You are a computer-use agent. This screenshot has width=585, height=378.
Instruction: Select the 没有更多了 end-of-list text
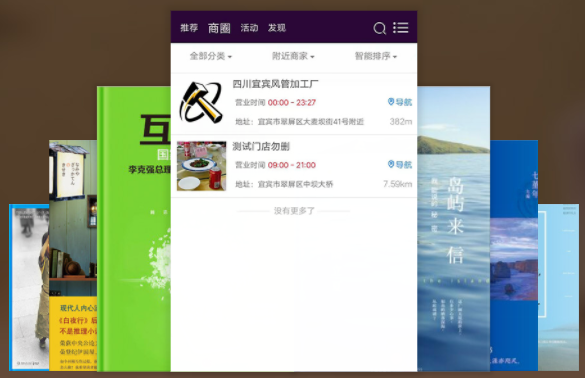pyautogui.click(x=294, y=211)
